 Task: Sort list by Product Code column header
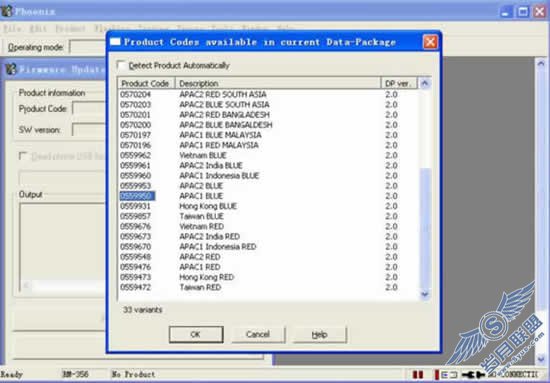point(146,83)
